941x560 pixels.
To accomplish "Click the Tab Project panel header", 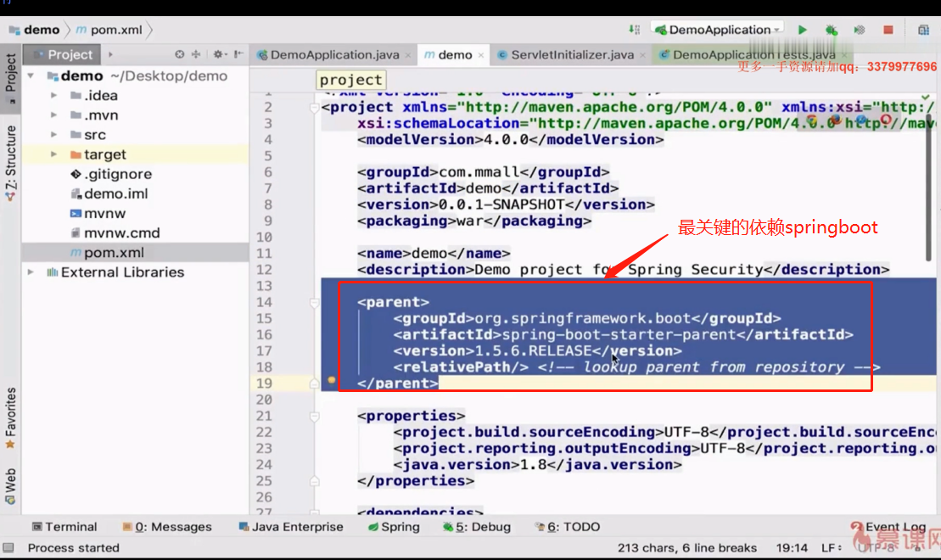I will pos(62,54).
